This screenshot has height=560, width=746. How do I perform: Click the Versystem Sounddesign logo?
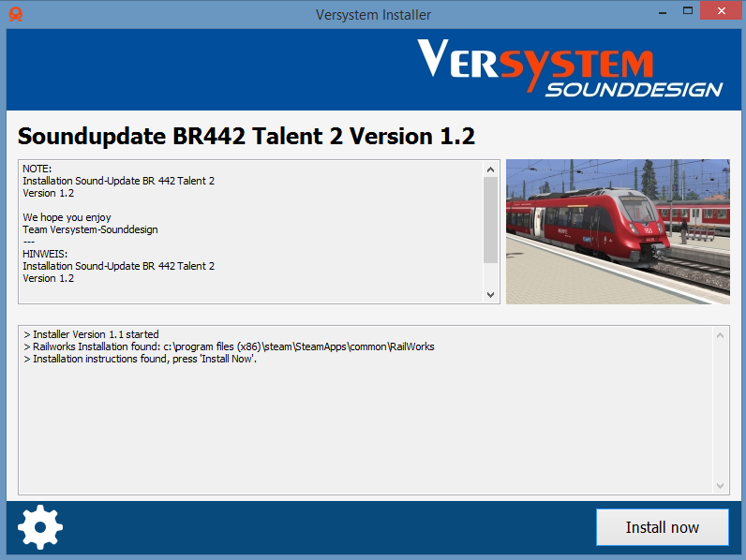[x=570, y=67]
